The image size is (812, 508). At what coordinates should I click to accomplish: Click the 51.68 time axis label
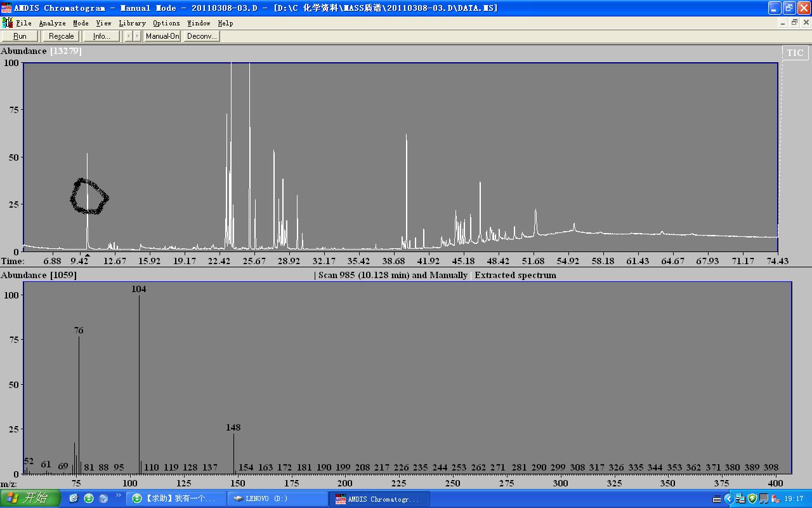534,261
